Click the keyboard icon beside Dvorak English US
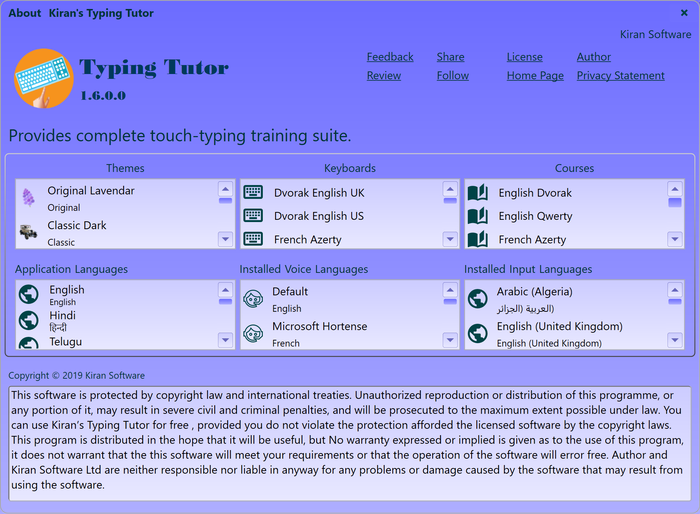Screen dimensions: 700x514 pos(253,216)
